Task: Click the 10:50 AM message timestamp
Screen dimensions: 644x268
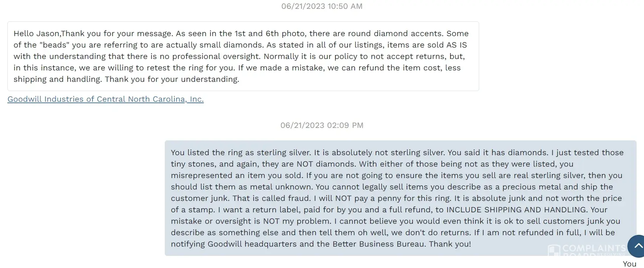Action: coord(321,6)
